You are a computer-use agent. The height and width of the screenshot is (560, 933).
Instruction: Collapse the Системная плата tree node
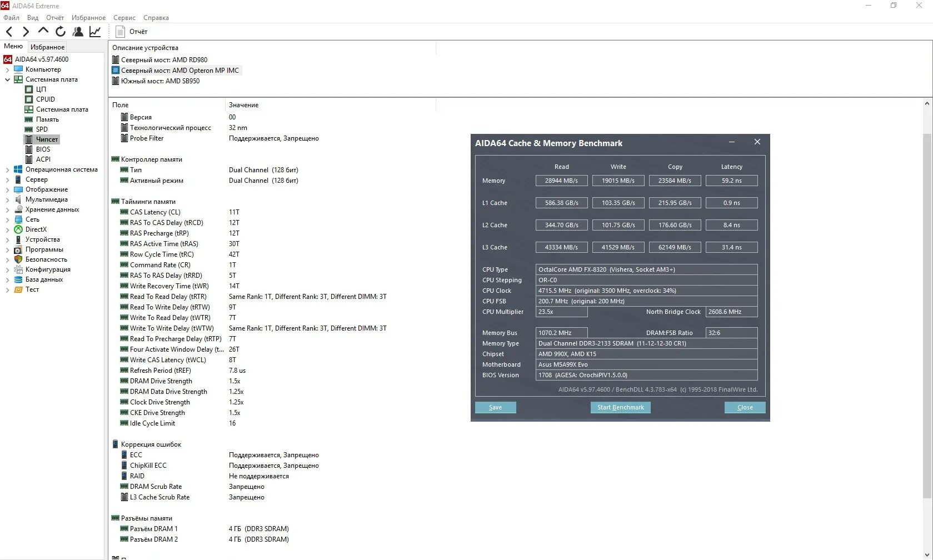pos(7,79)
